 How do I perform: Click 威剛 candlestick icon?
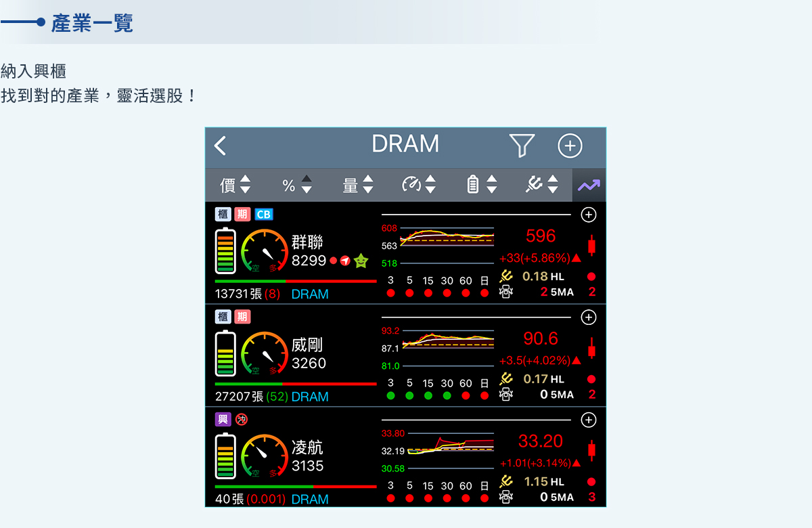point(592,348)
